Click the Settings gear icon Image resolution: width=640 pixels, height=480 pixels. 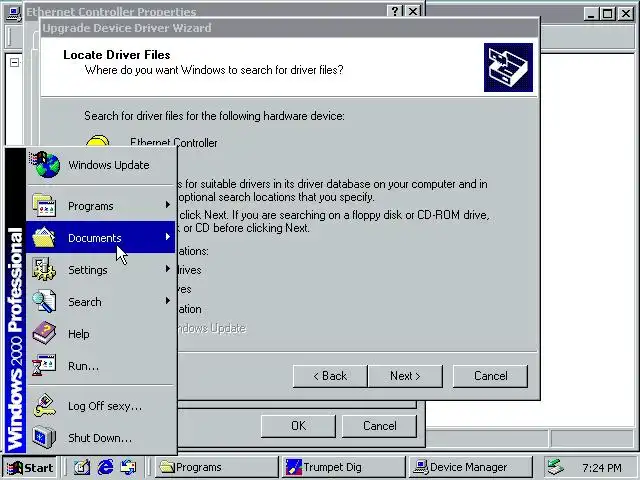coord(44,269)
